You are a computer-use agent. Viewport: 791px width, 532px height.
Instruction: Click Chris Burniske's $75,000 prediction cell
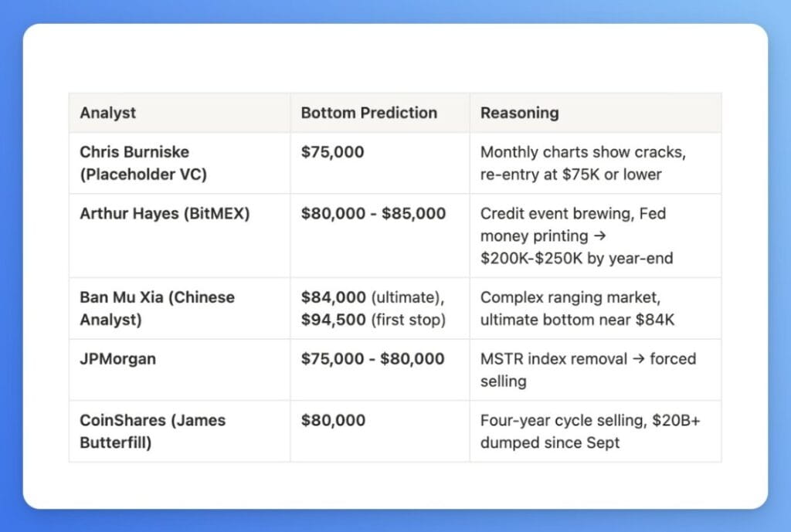[332, 152]
